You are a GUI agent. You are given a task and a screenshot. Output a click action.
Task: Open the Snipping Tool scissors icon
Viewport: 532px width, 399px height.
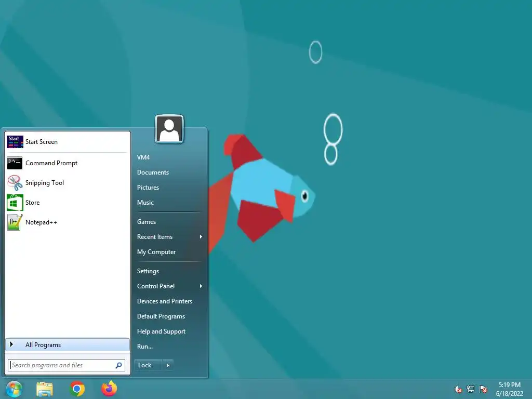pyautogui.click(x=15, y=182)
